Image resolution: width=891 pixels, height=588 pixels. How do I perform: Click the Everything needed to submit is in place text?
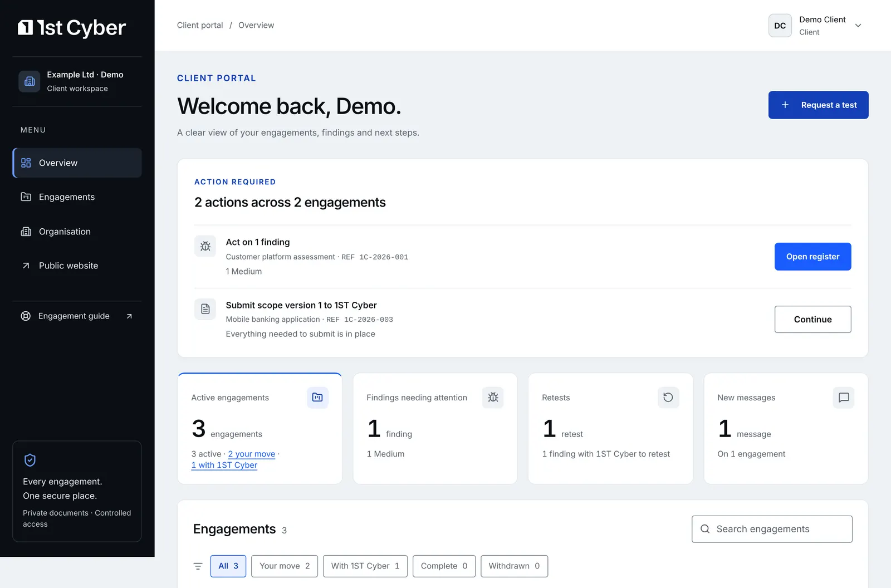pyautogui.click(x=300, y=334)
